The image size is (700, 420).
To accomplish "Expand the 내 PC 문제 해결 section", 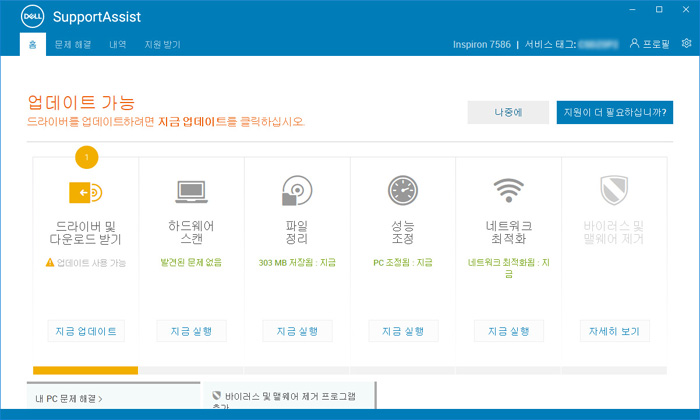I will pos(70,398).
